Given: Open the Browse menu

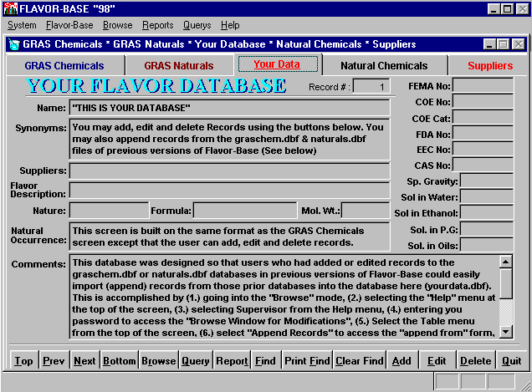Looking at the screenshot, I should point(118,25).
